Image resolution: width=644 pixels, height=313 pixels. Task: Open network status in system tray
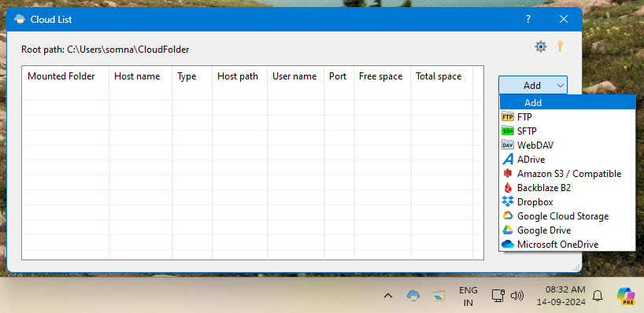(x=498, y=296)
